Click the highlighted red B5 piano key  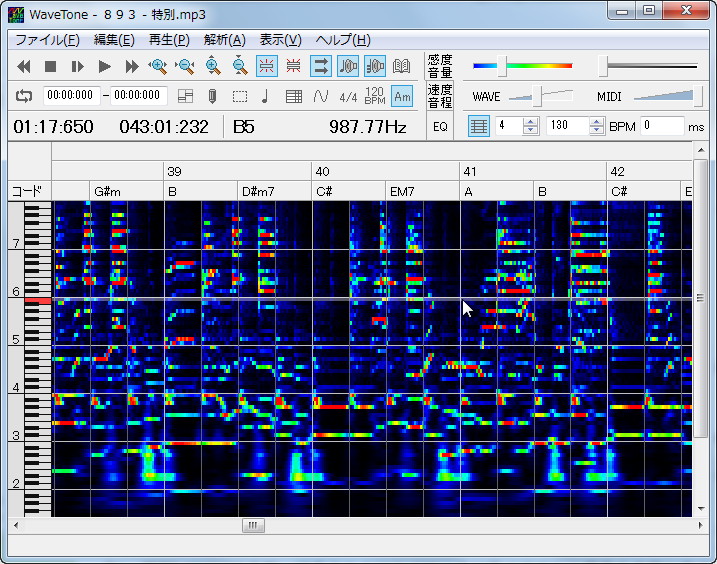pyautogui.click(x=38, y=301)
